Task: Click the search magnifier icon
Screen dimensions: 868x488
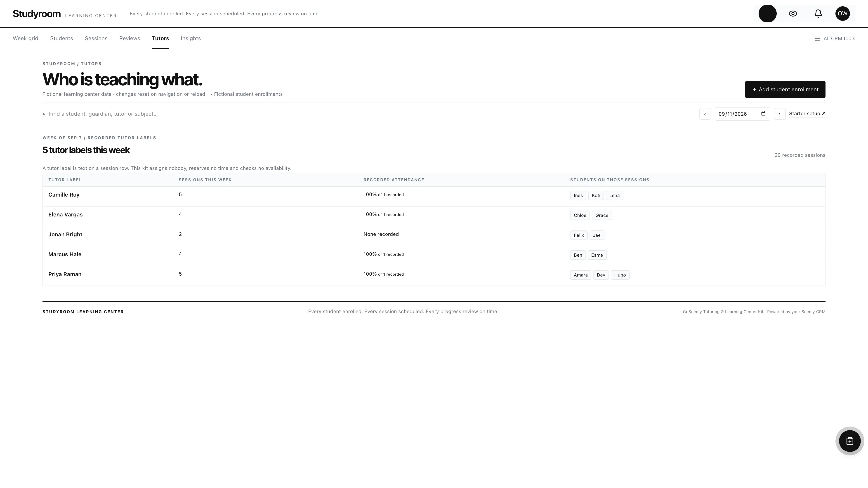Action: [x=44, y=114]
